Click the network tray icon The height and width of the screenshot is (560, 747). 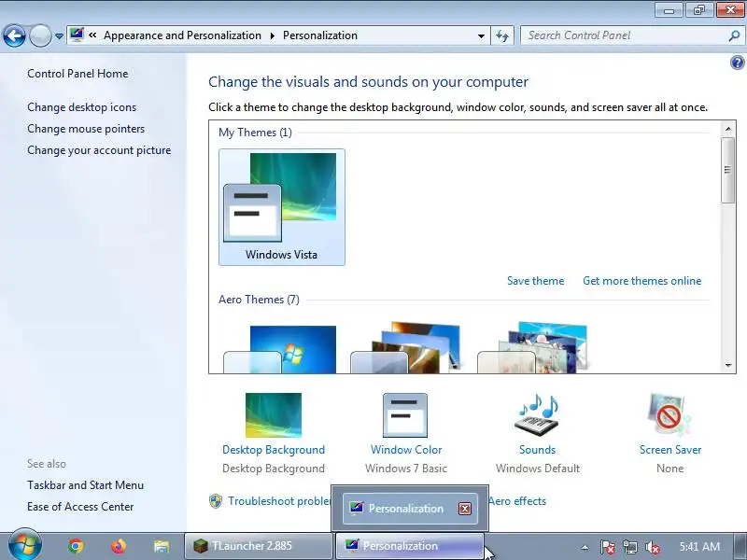[629, 547]
